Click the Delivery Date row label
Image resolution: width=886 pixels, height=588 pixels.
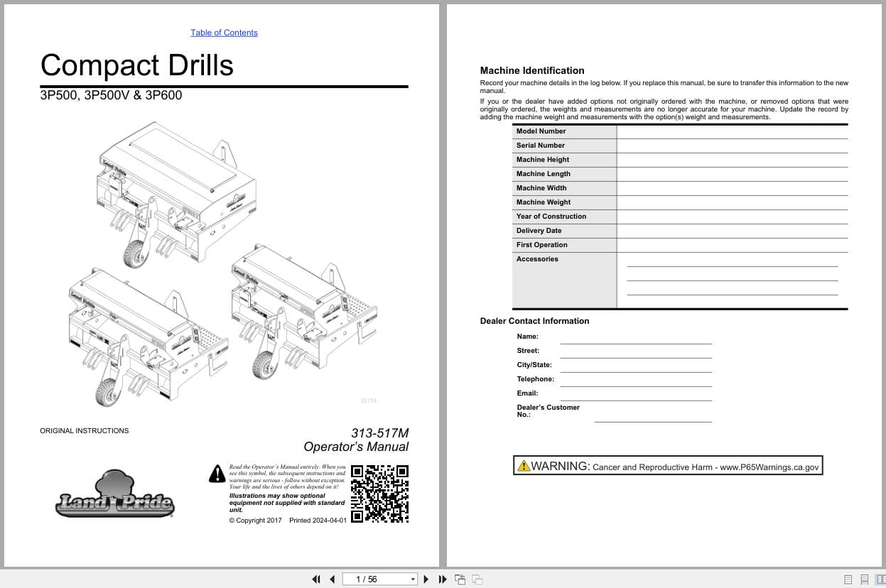(539, 231)
